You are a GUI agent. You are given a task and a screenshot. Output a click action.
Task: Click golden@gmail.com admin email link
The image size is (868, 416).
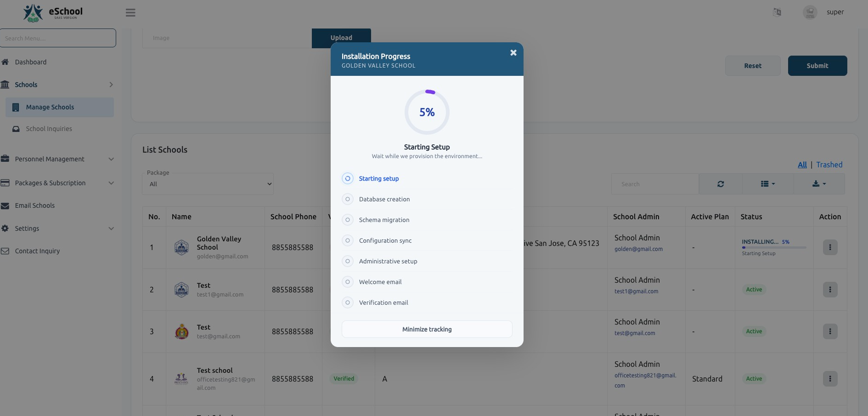pos(638,249)
